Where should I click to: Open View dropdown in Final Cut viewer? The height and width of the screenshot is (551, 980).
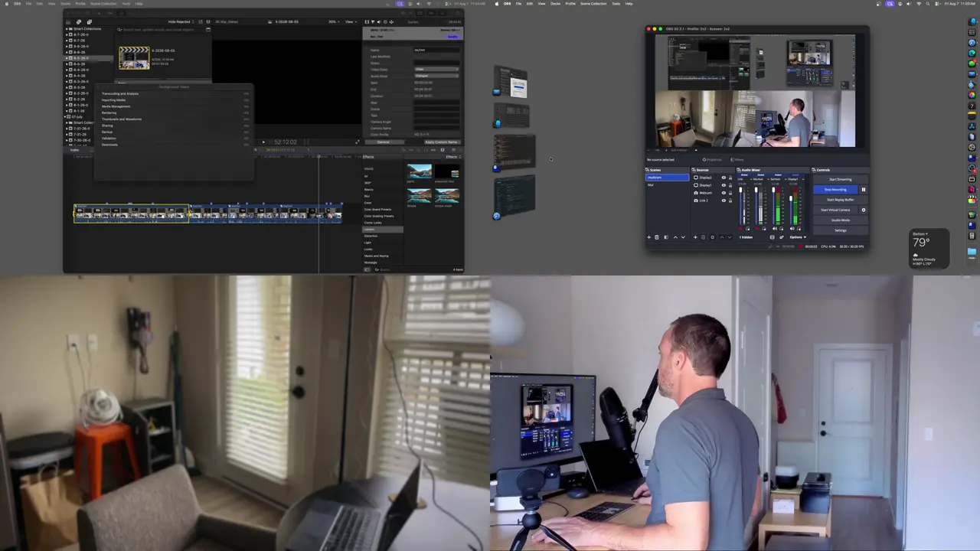[x=351, y=21]
